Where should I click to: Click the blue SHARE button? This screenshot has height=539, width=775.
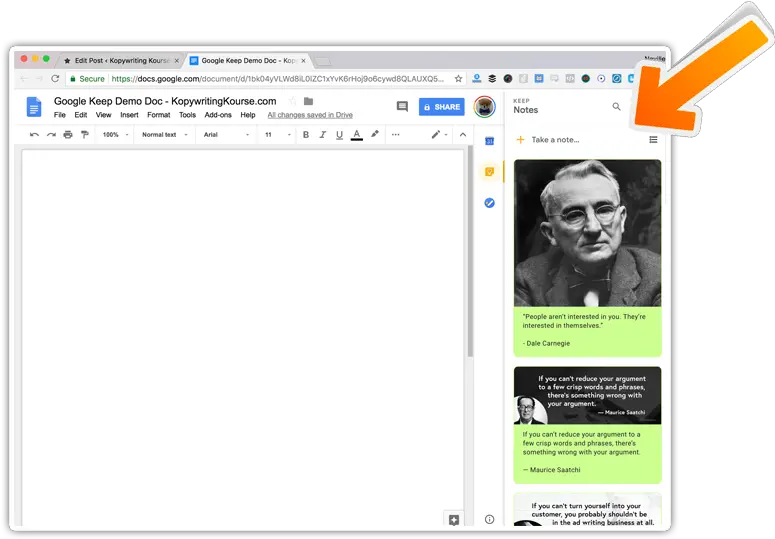coord(441,107)
